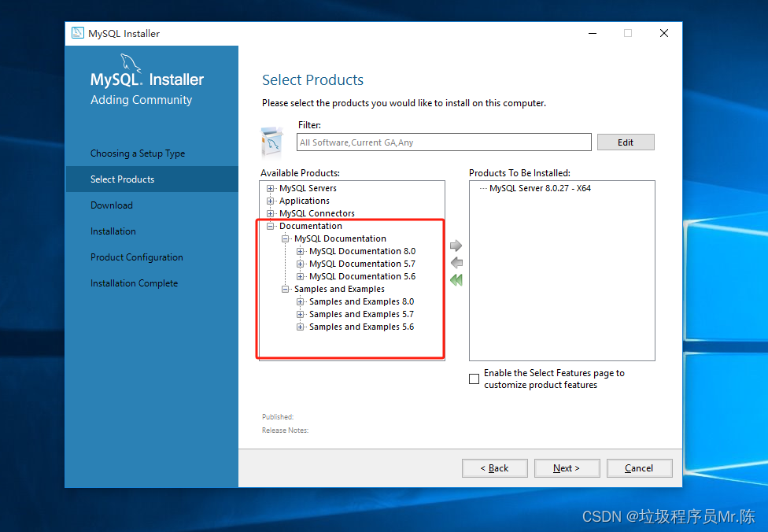The image size is (768, 532).
Task: Minimize the MySQL Installer window
Action: pyautogui.click(x=593, y=33)
